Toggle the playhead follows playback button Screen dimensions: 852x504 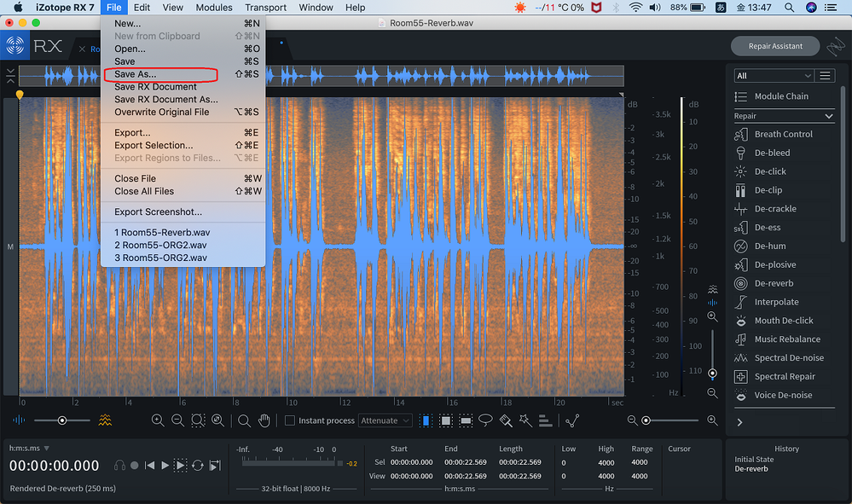pyautogui.click(x=215, y=466)
